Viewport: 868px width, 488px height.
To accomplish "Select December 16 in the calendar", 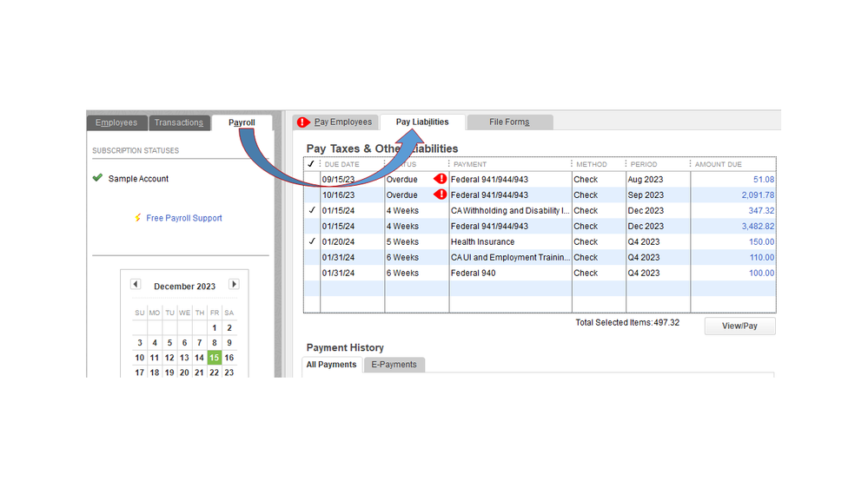I will click(229, 358).
